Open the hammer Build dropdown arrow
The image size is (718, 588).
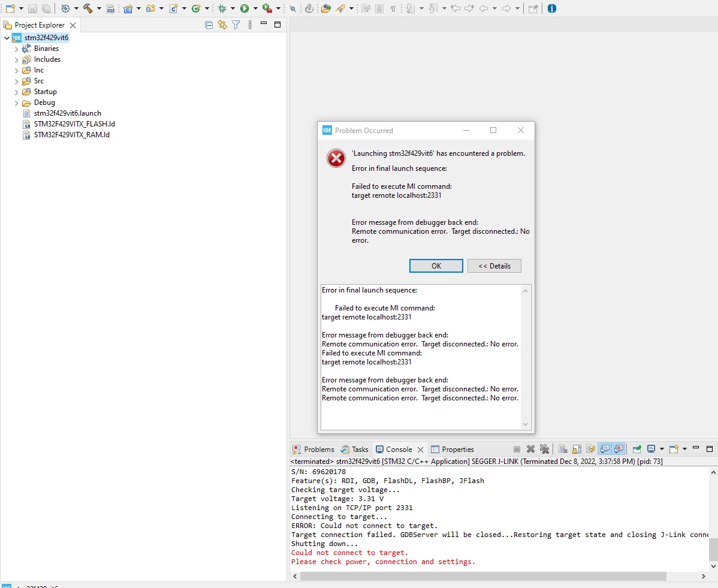[x=99, y=8]
